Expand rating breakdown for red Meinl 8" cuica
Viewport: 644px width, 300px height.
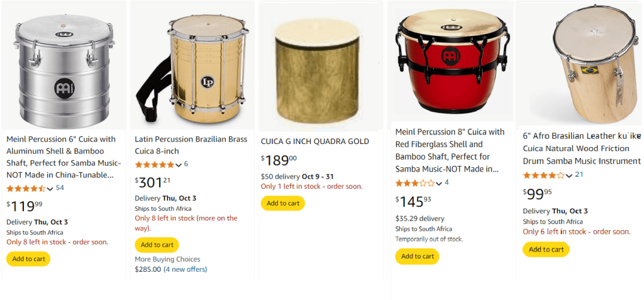(x=439, y=184)
